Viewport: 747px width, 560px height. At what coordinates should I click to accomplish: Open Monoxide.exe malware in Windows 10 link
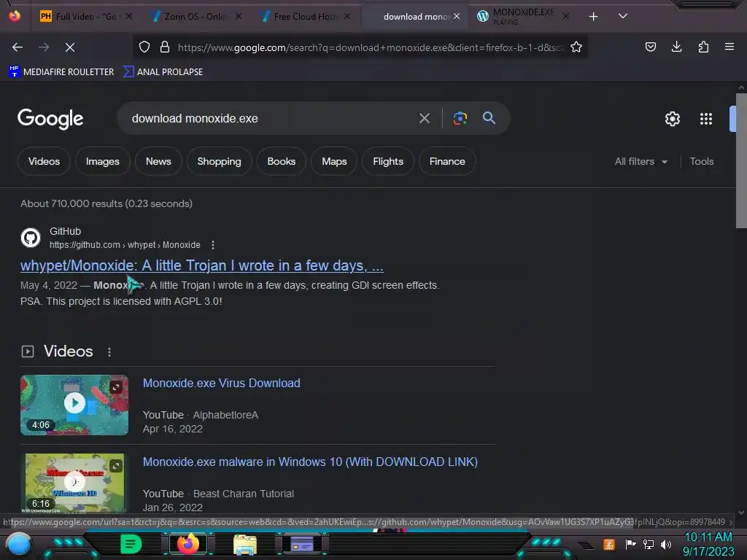310,462
